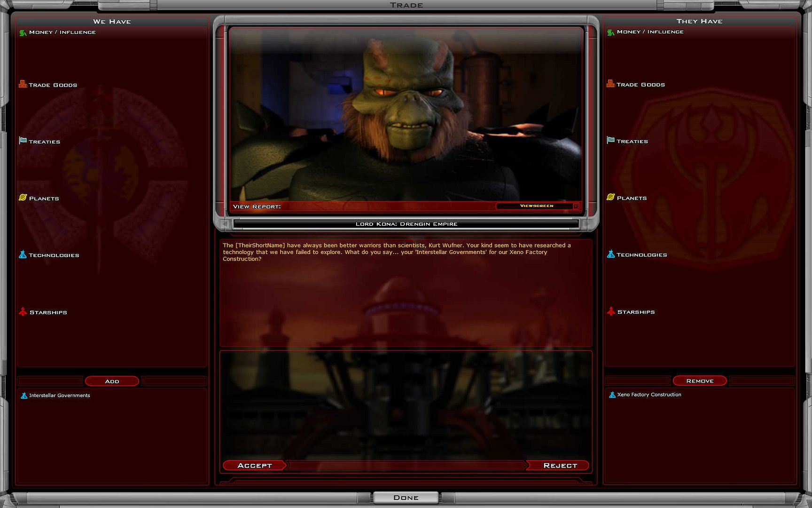Expand Treaties in They Have panel
This screenshot has width=812, height=508.
(632, 141)
